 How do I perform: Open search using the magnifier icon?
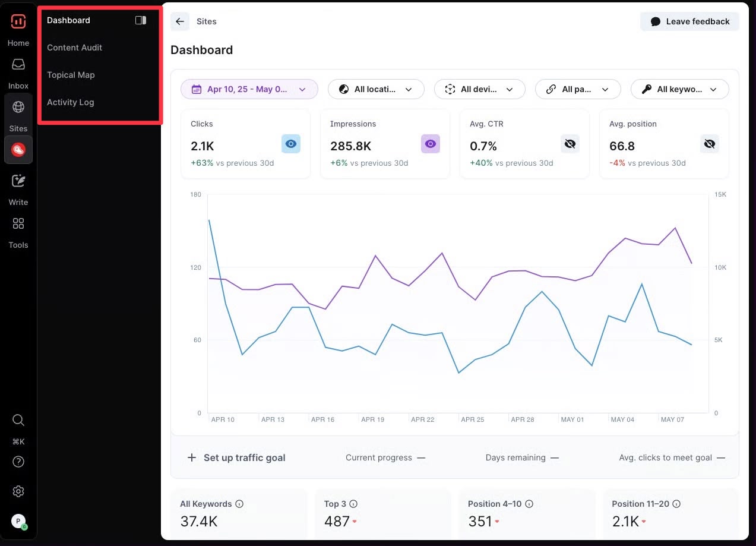pyautogui.click(x=18, y=420)
